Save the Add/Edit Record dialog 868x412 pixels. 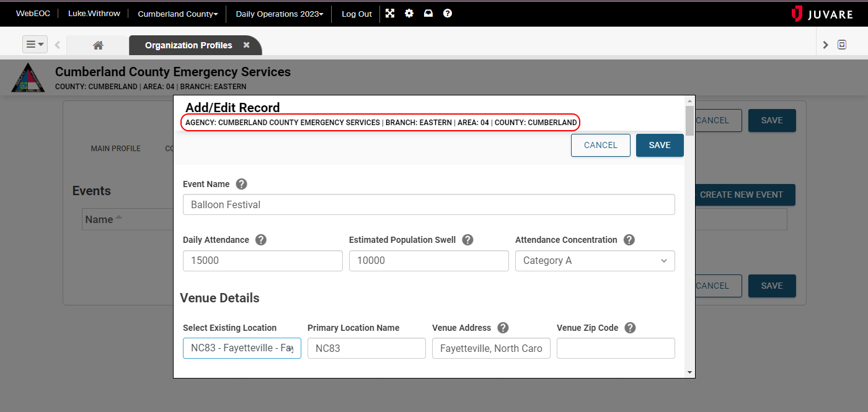point(659,145)
